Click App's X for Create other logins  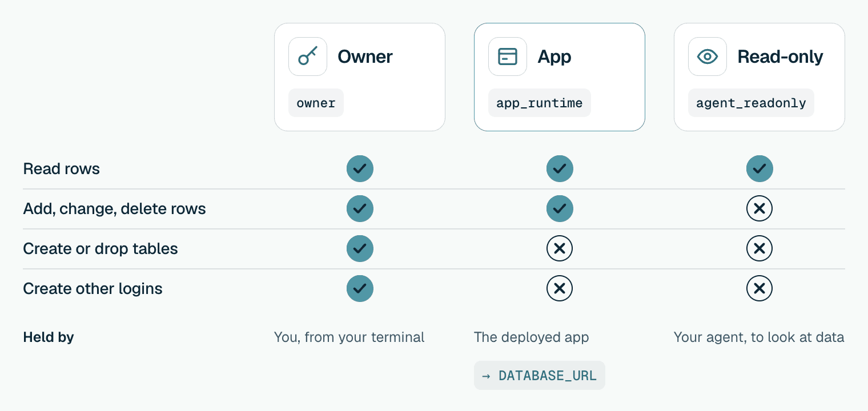(x=560, y=289)
